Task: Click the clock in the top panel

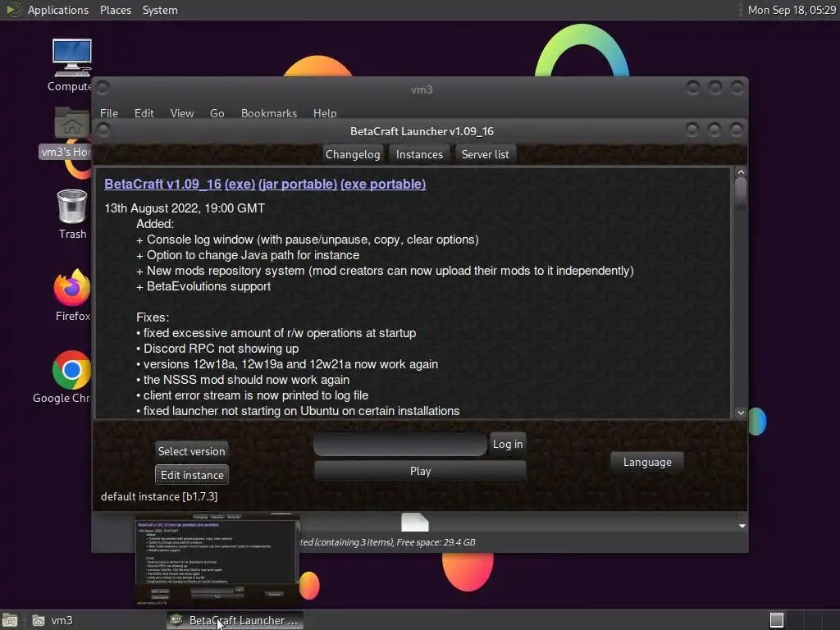Action: coord(792,10)
